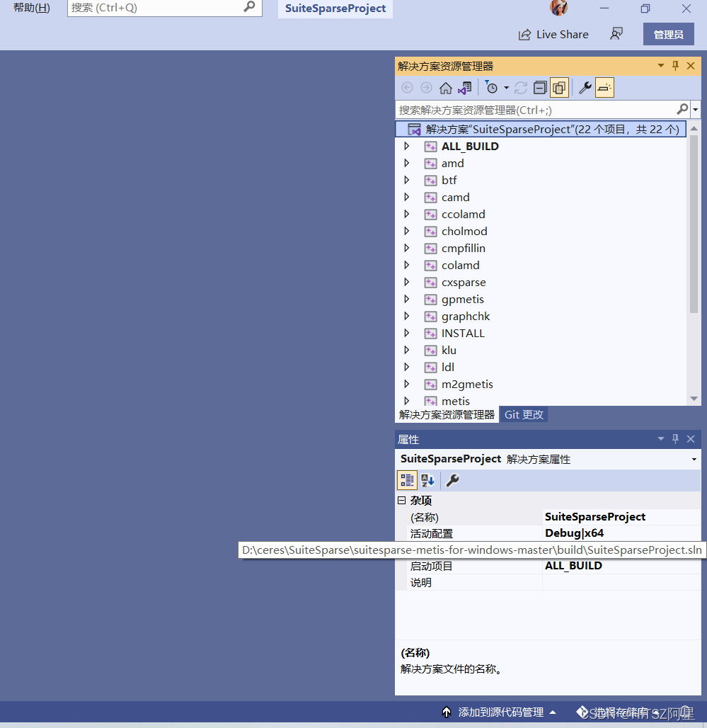Screen dimensions: 707x728
Task: Click Property Pages wrench icon in Properties
Action: pos(452,480)
